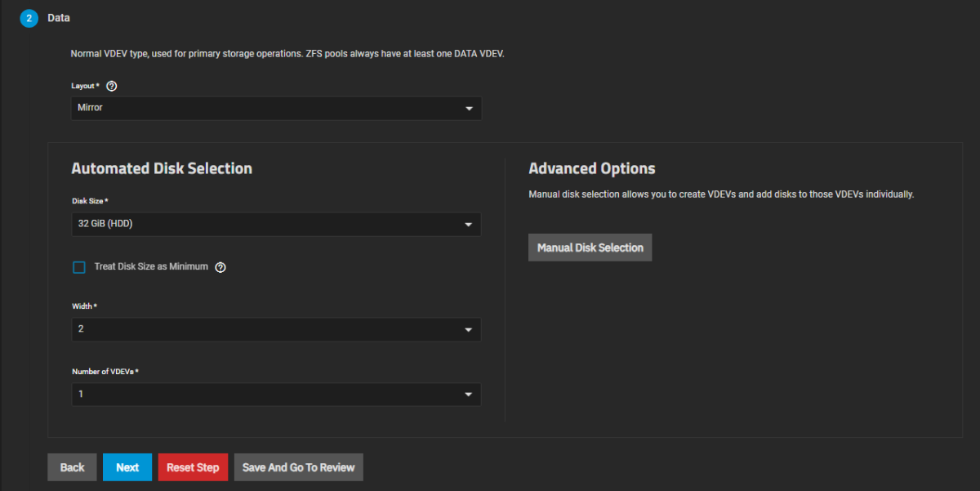Click the Width field label
This screenshot has height=491, width=980.
[x=84, y=306]
